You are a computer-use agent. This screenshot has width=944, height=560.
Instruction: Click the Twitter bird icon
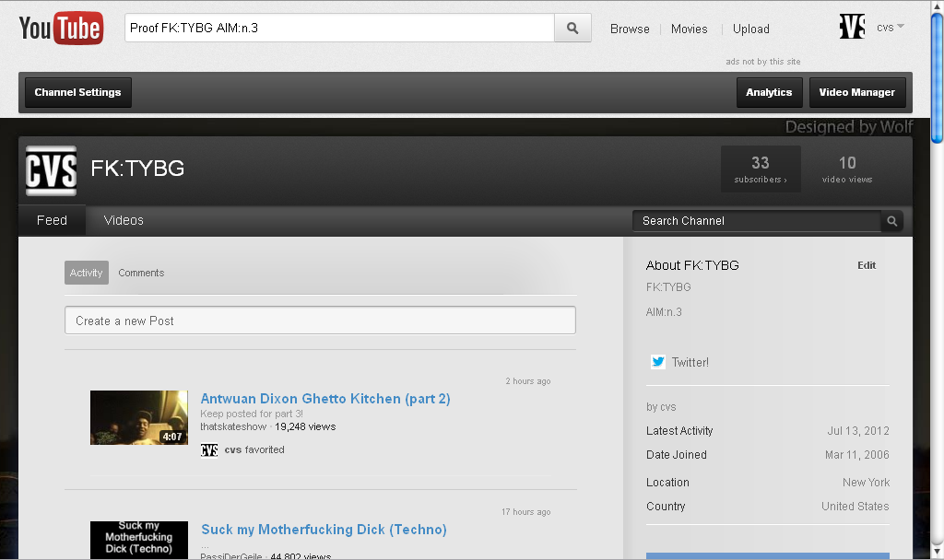(658, 362)
